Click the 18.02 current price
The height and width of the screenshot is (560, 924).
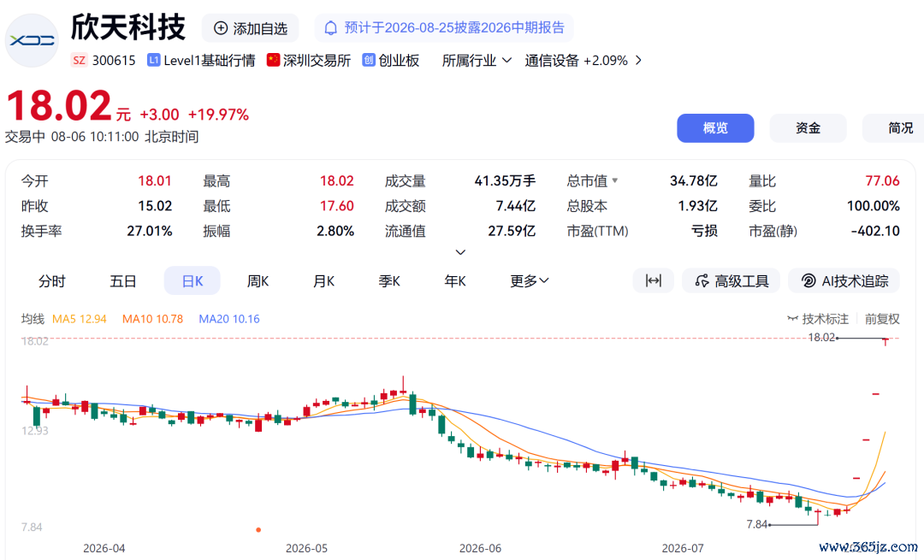(x=59, y=106)
